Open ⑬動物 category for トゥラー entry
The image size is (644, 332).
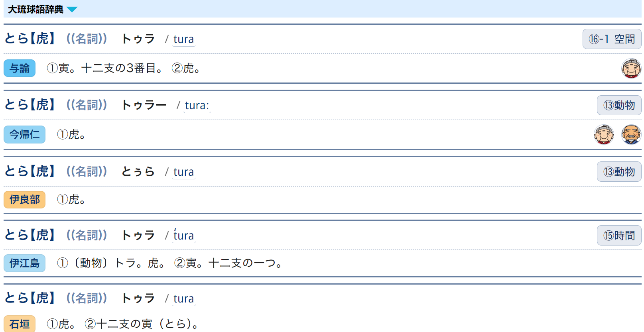coord(619,105)
